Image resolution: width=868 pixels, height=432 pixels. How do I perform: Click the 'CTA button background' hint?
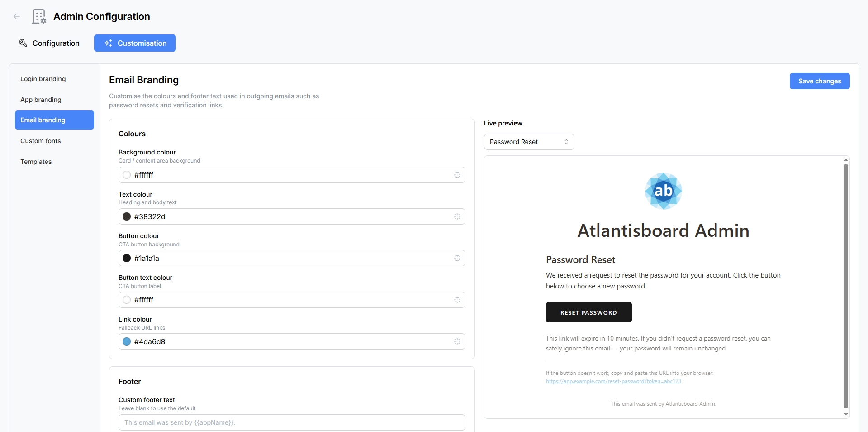(149, 245)
